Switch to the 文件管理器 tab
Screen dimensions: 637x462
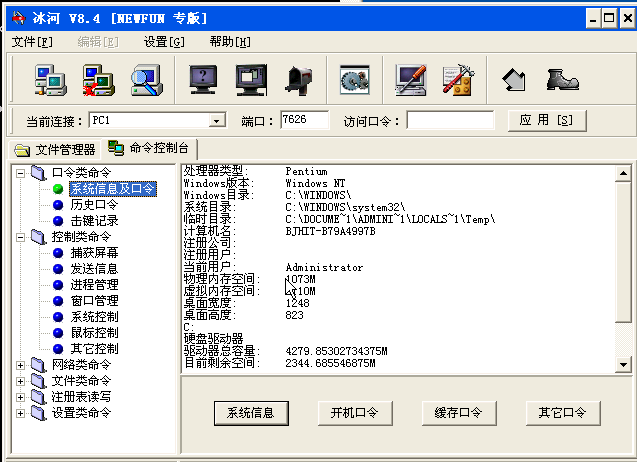pyautogui.click(x=55, y=150)
